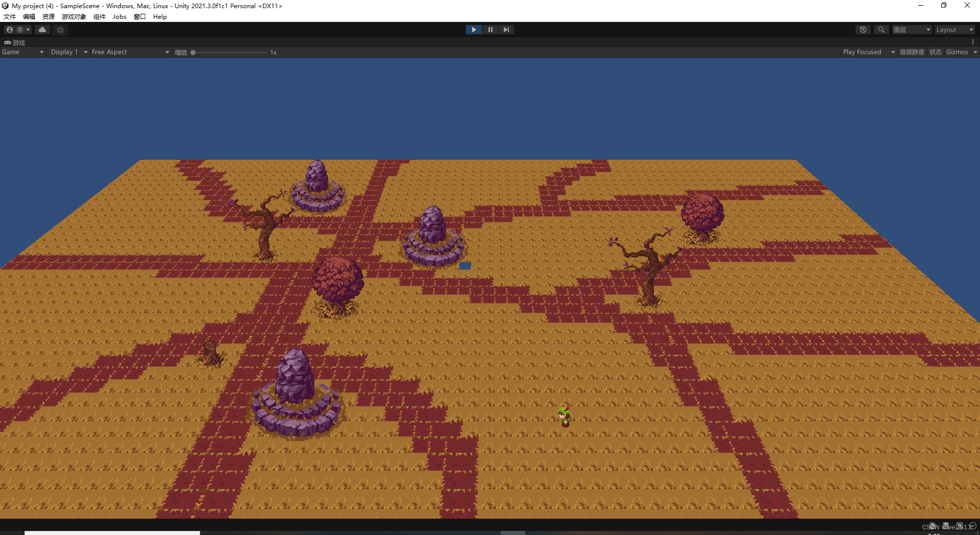
Task: Select the 游戏 Game tab
Action: (x=15, y=42)
